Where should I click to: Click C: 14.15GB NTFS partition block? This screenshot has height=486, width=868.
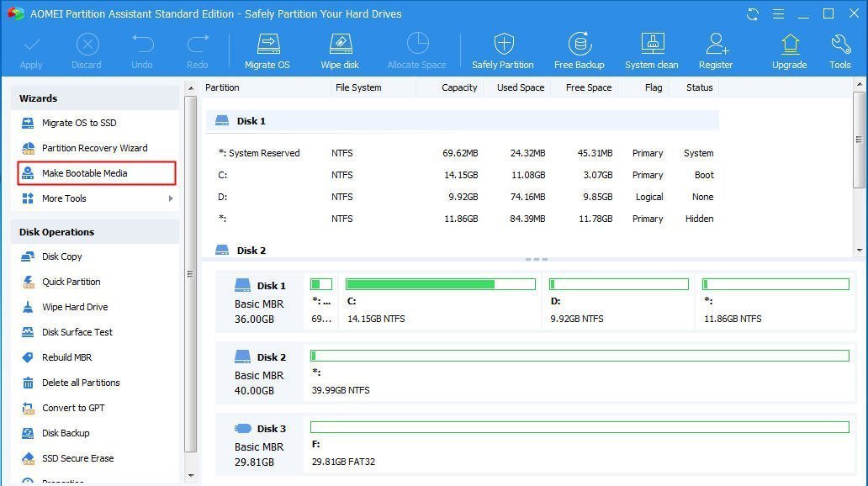pyautogui.click(x=441, y=302)
